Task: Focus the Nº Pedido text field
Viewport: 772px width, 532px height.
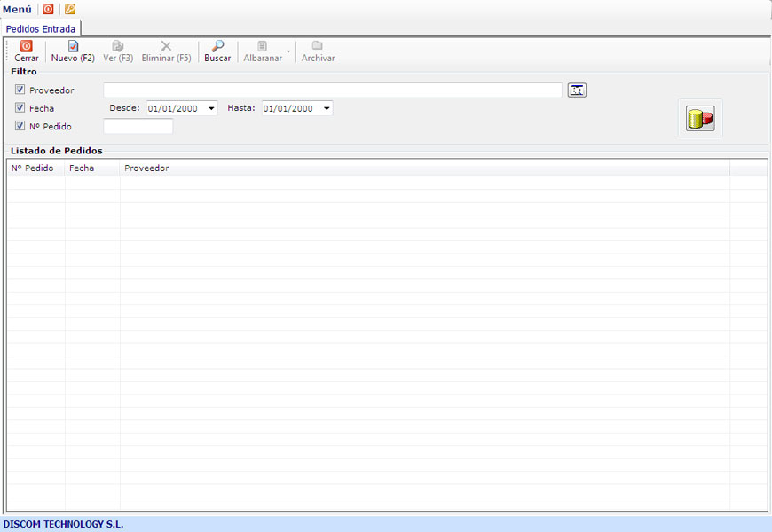Action: [x=138, y=126]
